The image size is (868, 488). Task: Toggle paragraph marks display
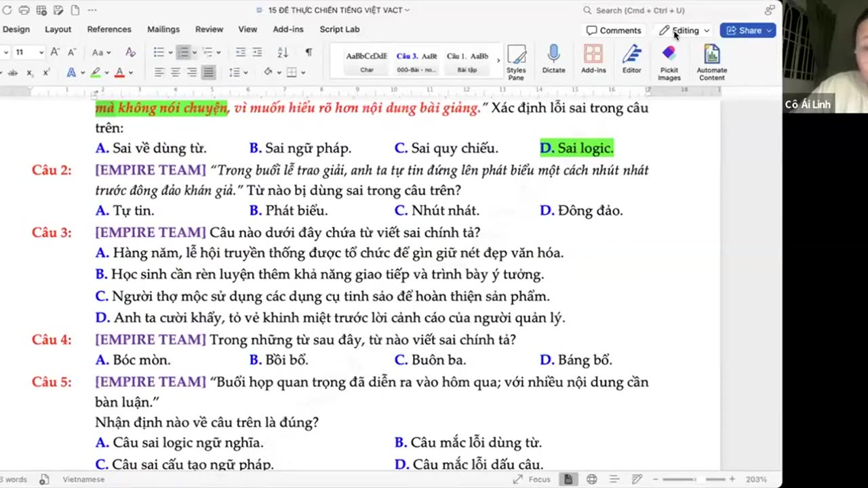[309, 52]
